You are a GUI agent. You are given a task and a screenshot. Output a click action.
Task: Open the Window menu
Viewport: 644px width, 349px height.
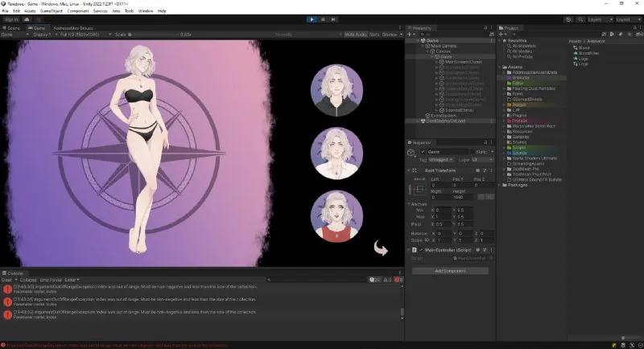point(146,11)
